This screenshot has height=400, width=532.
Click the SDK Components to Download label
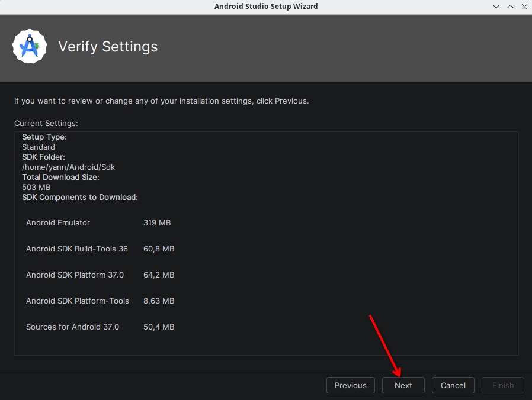click(x=80, y=197)
